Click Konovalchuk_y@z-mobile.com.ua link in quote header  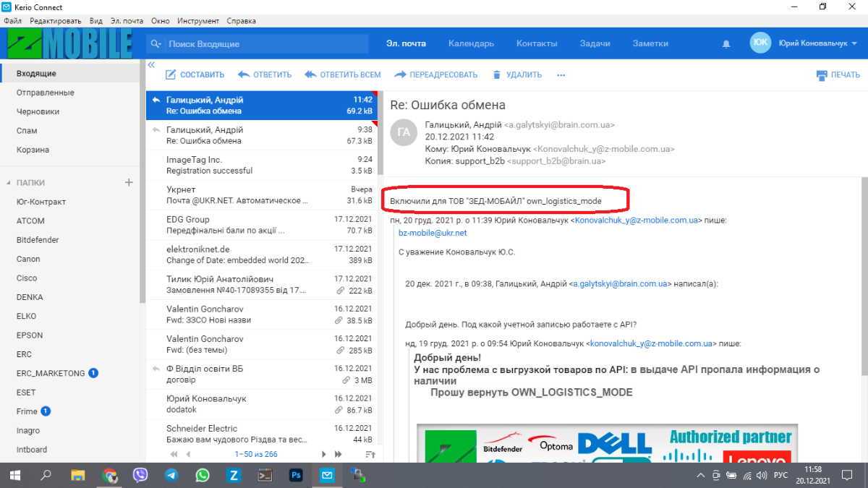click(637, 220)
